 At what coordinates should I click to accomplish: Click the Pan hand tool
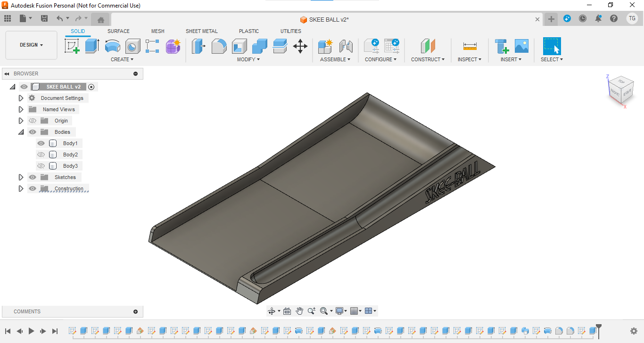(299, 311)
